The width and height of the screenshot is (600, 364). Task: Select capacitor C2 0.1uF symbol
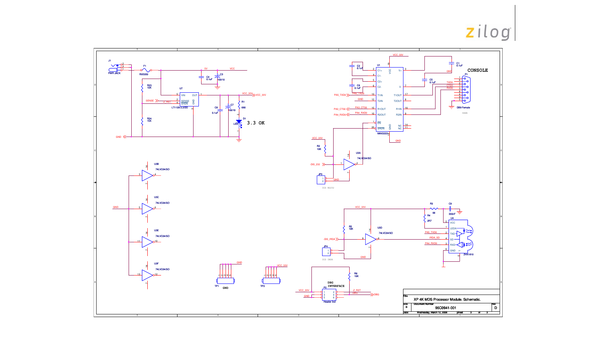pyautogui.click(x=352, y=66)
